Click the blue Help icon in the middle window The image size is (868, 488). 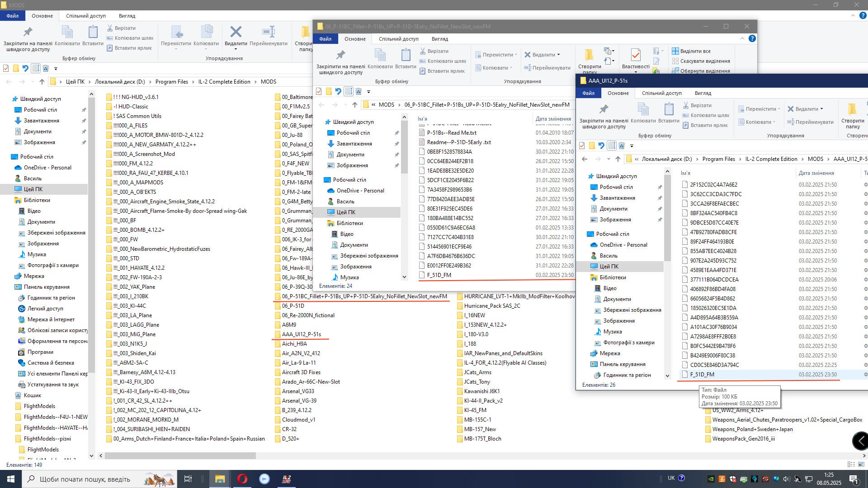[x=752, y=38]
